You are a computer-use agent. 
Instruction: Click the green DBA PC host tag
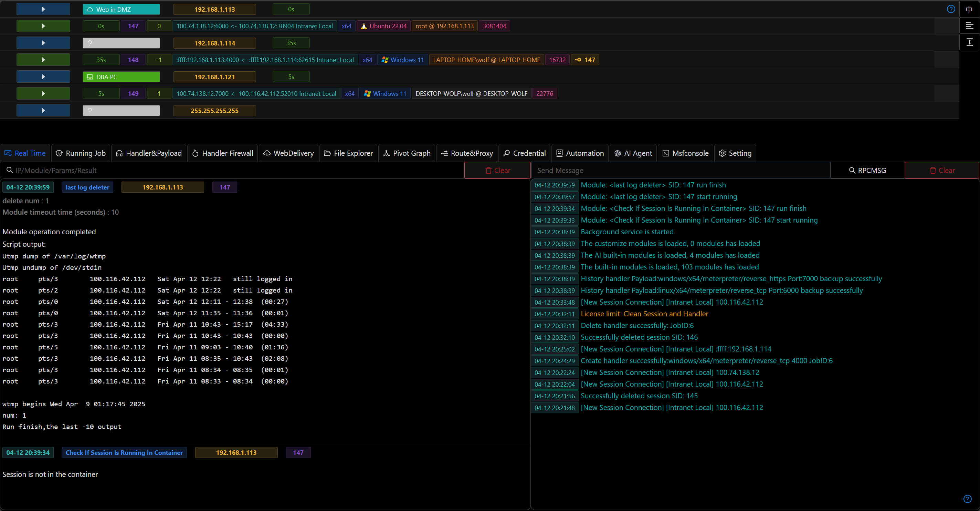pos(121,76)
